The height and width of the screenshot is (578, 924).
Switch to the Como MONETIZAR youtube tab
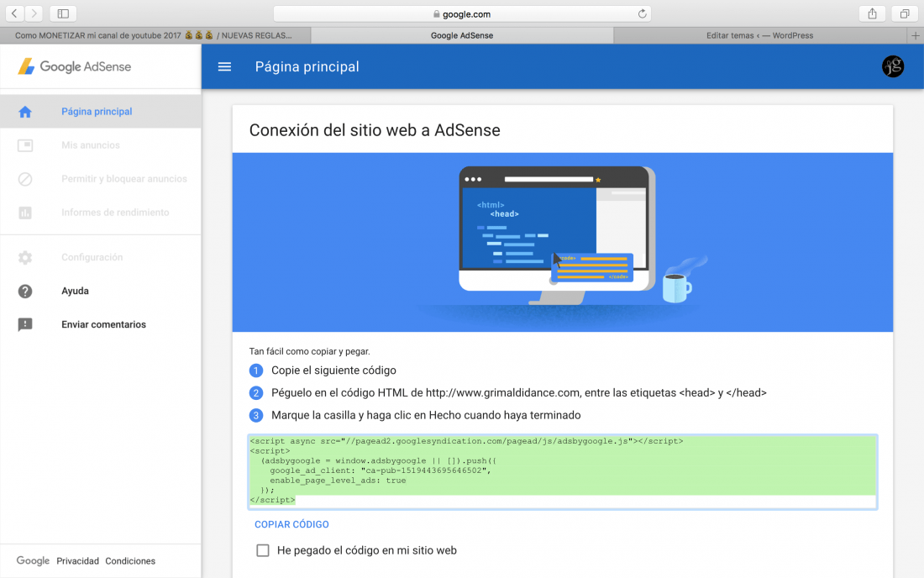pos(155,35)
